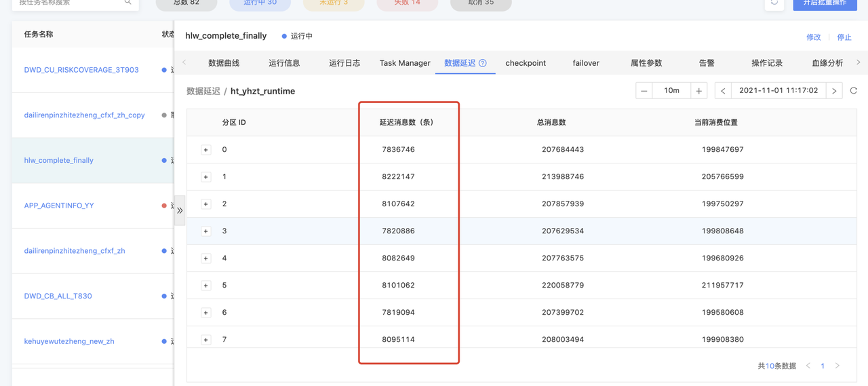Open the date-time picker 2021-11-01 11:17:02
868x386 pixels.
[x=778, y=90]
